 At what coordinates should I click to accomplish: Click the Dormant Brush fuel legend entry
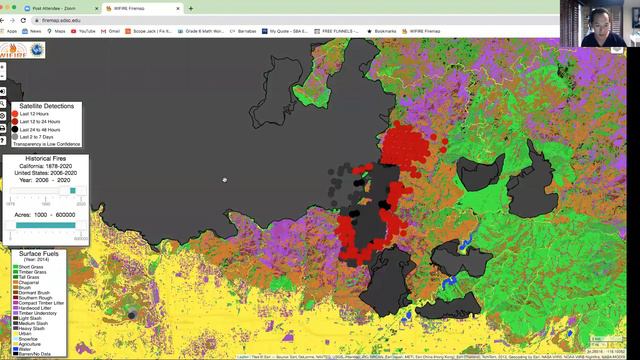(31, 293)
